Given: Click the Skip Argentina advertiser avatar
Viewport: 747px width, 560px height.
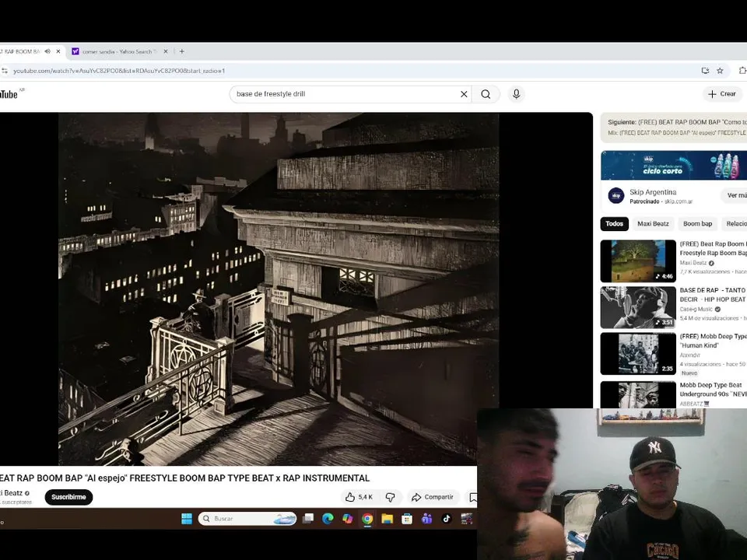Looking at the screenshot, I should point(616,196).
